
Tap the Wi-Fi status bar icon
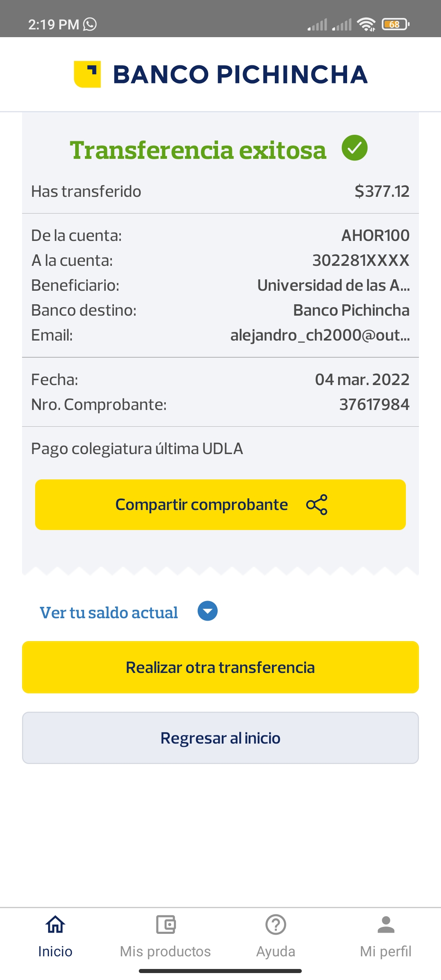click(366, 24)
